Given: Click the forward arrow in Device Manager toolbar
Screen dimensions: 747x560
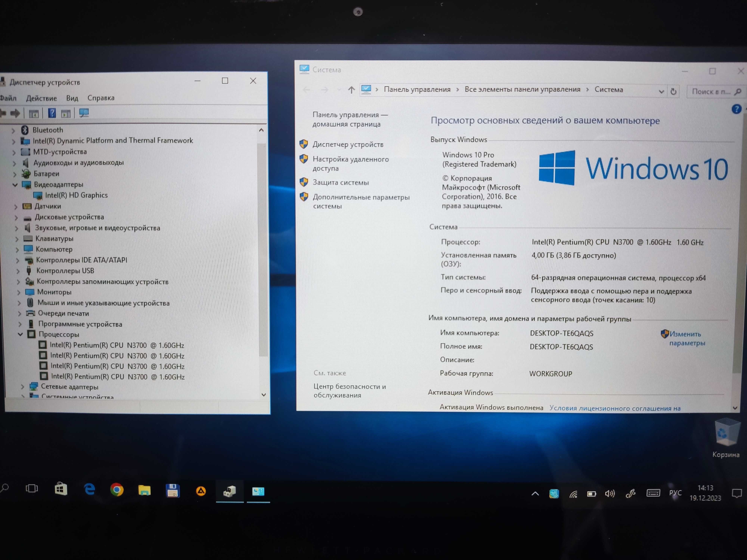Looking at the screenshot, I should 15,113.
